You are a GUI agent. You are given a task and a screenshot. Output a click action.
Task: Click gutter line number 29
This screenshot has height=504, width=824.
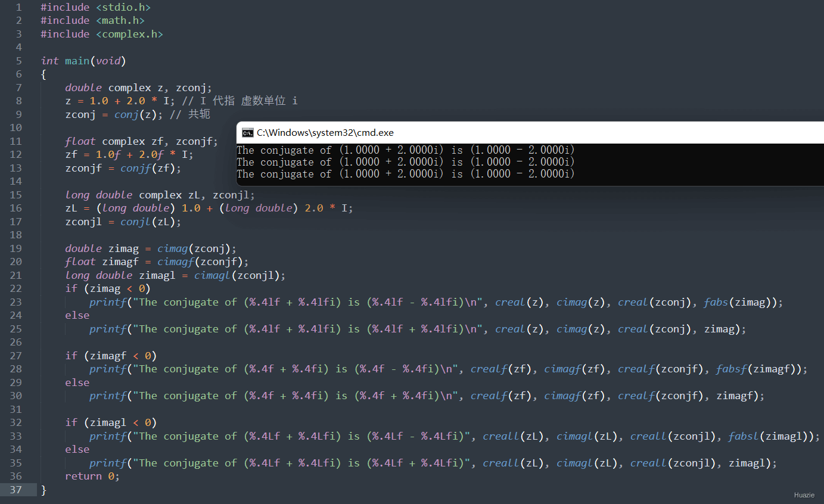[x=15, y=382]
